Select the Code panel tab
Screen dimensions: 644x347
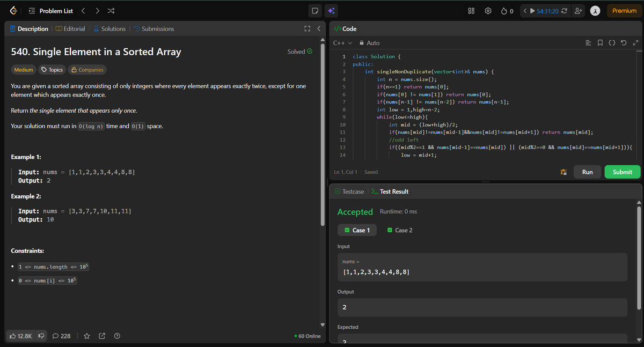(345, 28)
